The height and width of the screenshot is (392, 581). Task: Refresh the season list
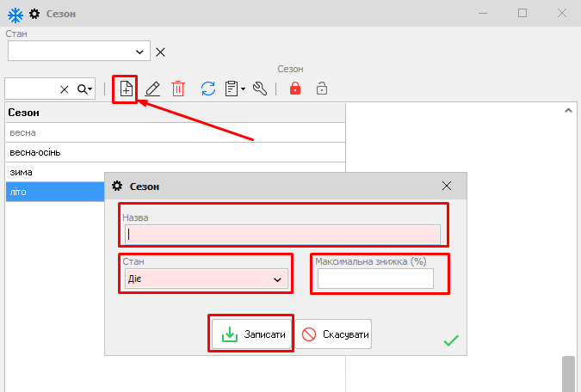(x=207, y=89)
